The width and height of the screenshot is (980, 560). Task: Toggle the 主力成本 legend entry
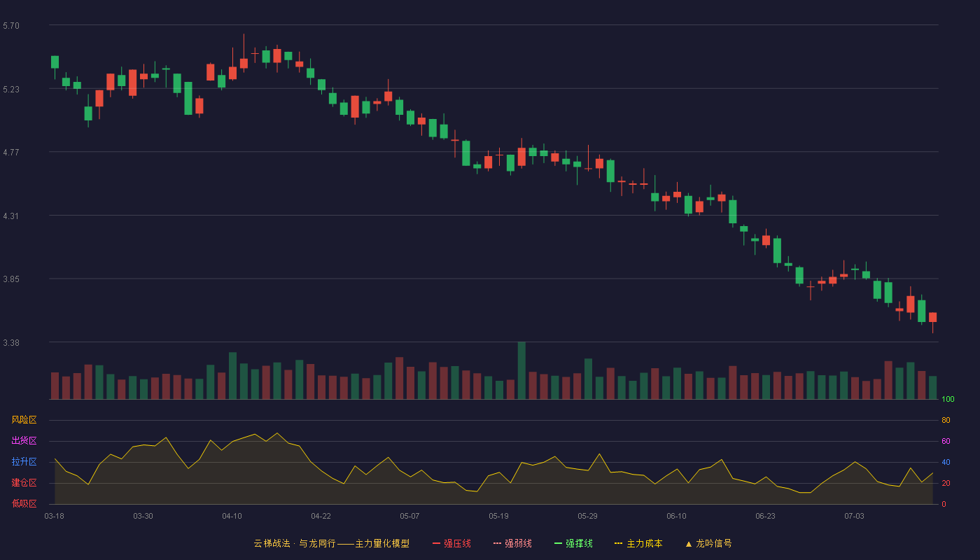[x=638, y=543]
